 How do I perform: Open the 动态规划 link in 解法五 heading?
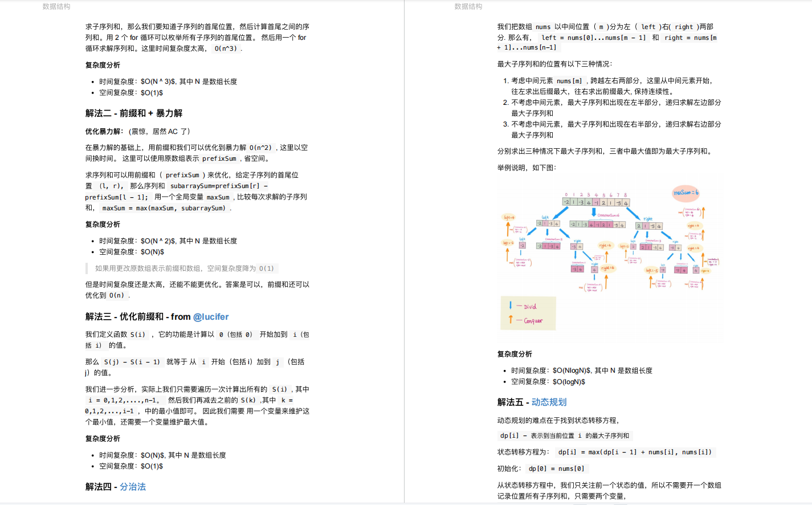pyautogui.click(x=549, y=402)
